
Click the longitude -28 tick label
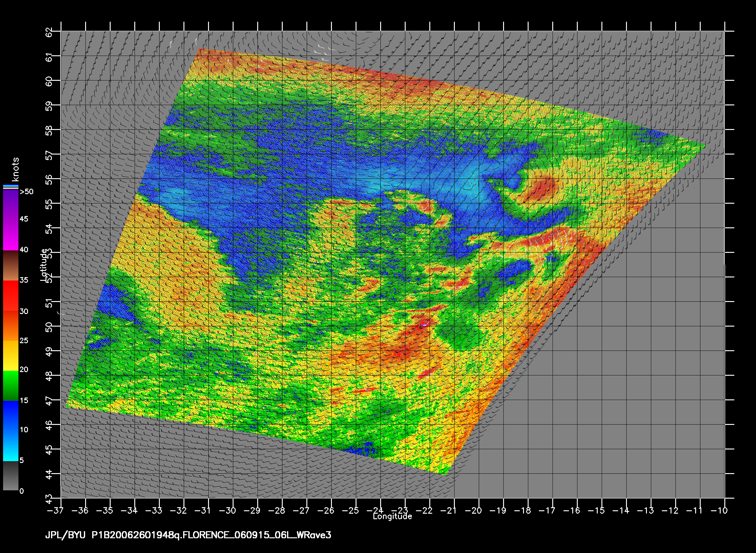tap(277, 511)
